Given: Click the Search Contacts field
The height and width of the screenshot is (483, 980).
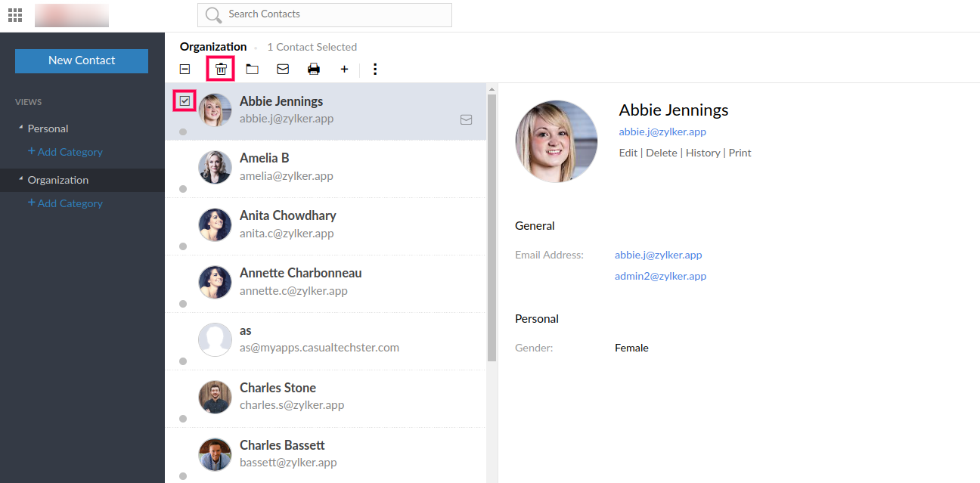Looking at the screenshot, I should point(333,14).
